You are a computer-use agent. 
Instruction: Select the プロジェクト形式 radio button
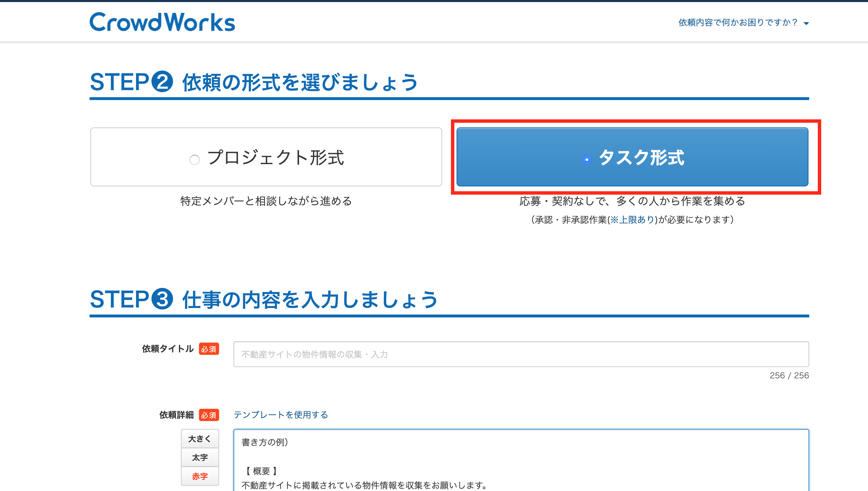[195, 159]
